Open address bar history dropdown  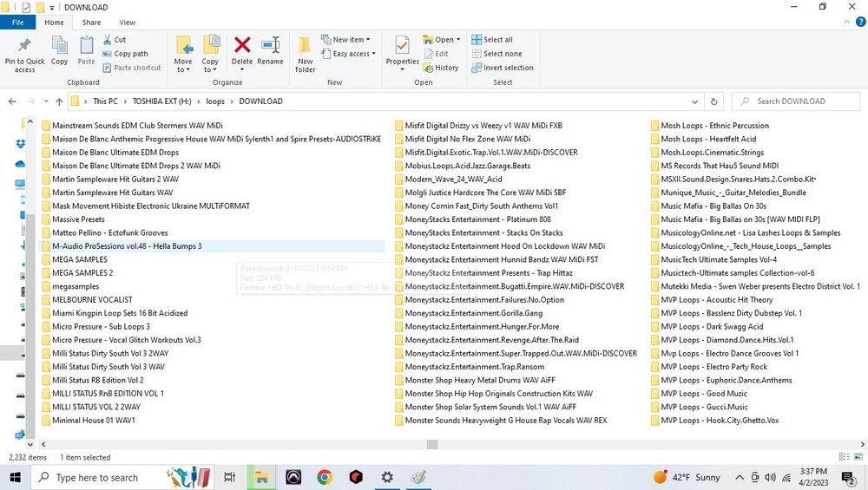(694, 101)
